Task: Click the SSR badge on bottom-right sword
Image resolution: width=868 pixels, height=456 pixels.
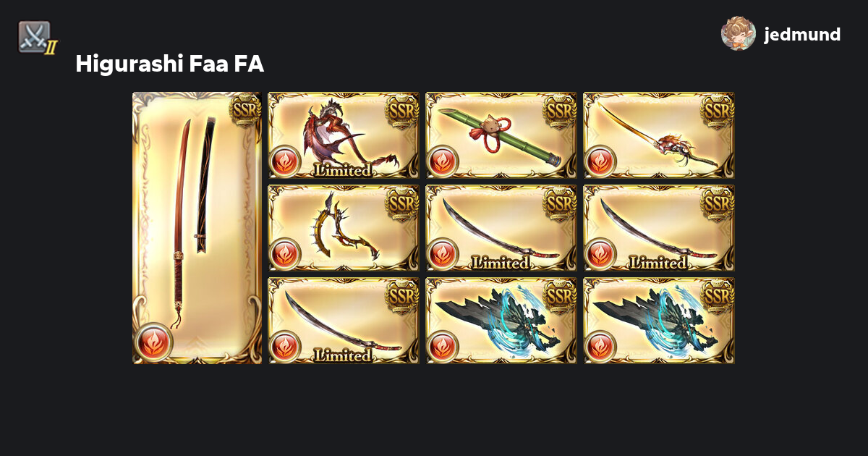Action: [718, 295]
